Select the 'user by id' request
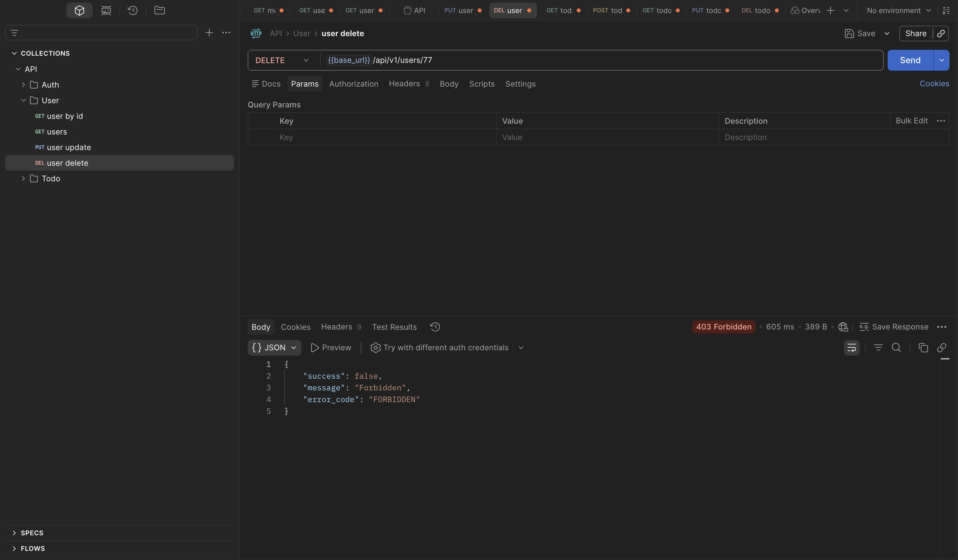Image resolution: width=958 pixels, height=560 pixels. click(119, 116)
